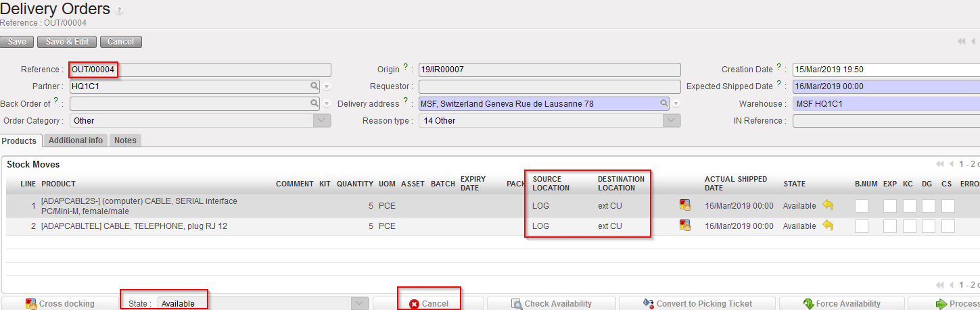Click the Save & Edit button
The height and width of the screenshot is (310, 980).
click(x=67, y=42)
